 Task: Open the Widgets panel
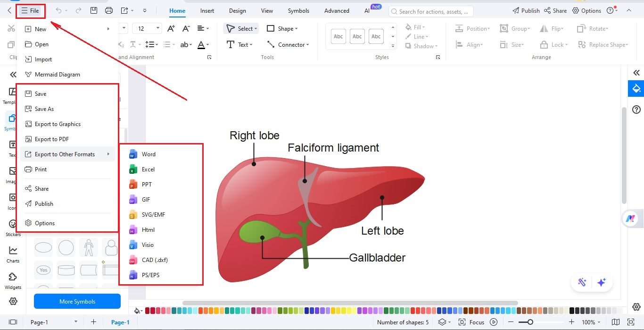click(x=12, y=279)
